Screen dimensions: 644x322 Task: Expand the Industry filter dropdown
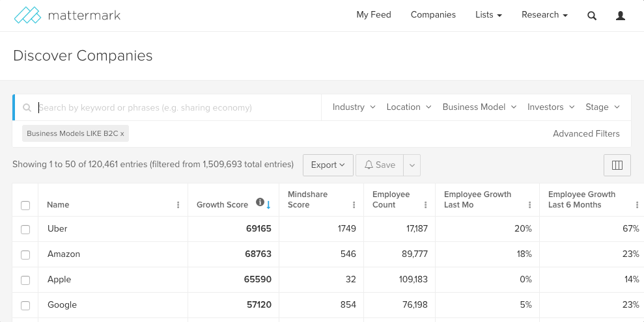tap(354, 107)
